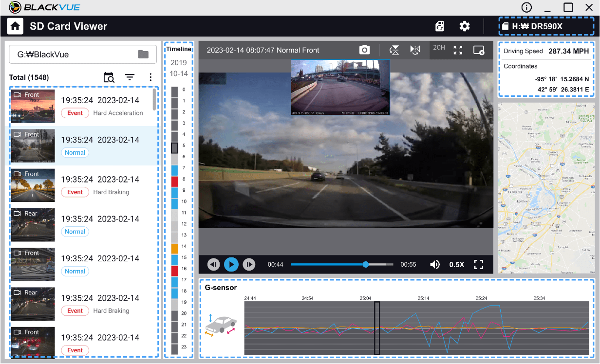600x364 pixels.
Task: Browse folder for G:\BlackVue path
Action: tap(143, 55)
